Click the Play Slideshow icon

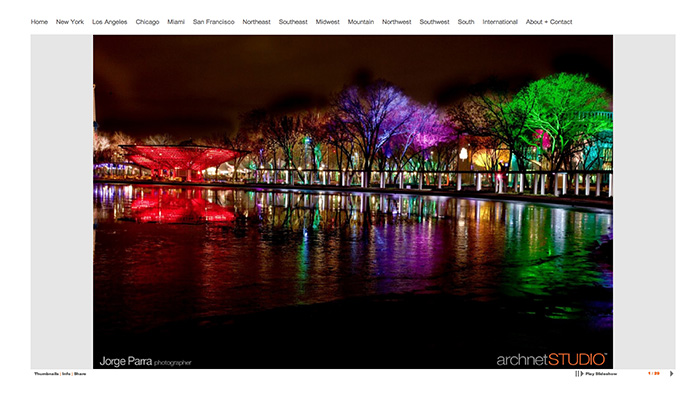point(578,374)
